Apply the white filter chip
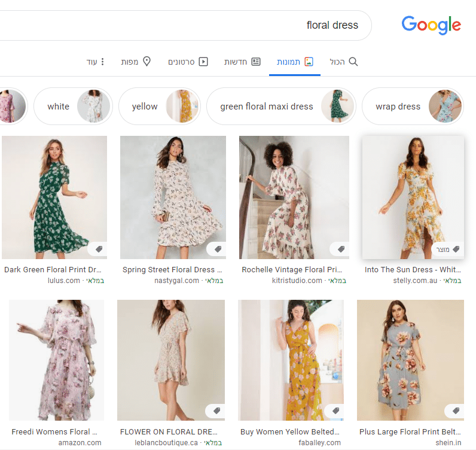This screenshot has height=450, width=476. click(x=73, y=107)
